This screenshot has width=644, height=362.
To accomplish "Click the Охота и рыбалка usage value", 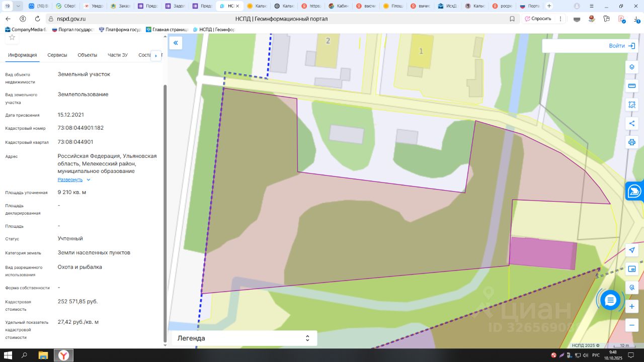I will click(80, 267).
